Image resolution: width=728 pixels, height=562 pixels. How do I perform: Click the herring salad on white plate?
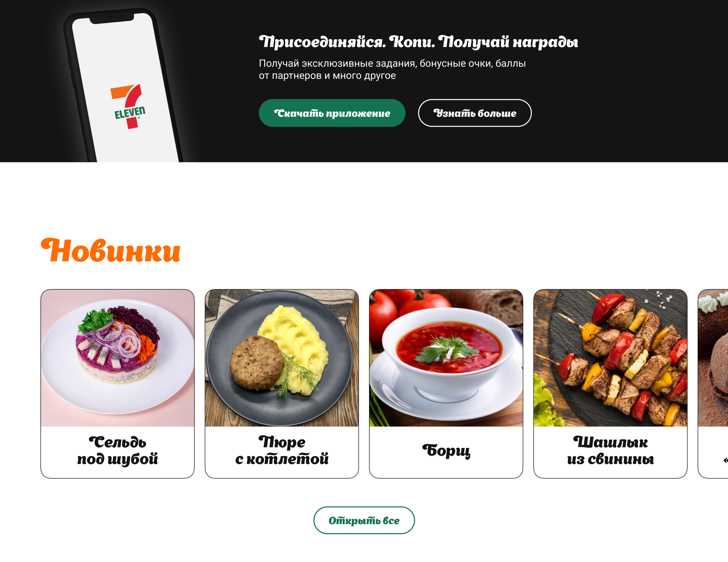click(x=117, y=345)
